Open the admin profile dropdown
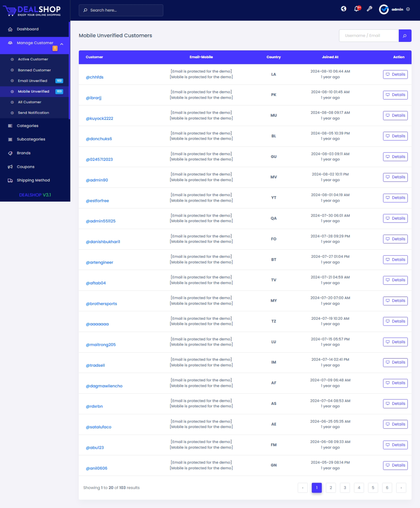 tap(394, 10)
